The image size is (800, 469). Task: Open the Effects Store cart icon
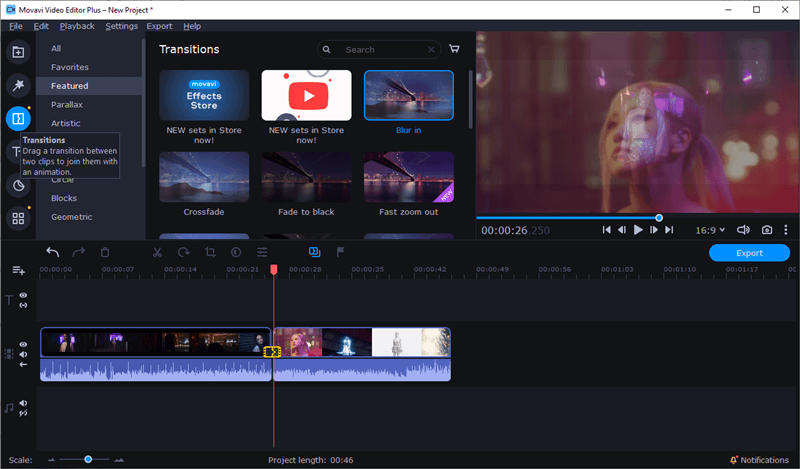454,49
